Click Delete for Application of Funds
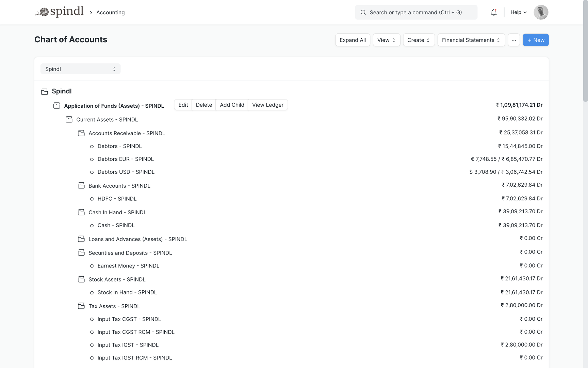588x368 pixels. click(x=204, y=105)
